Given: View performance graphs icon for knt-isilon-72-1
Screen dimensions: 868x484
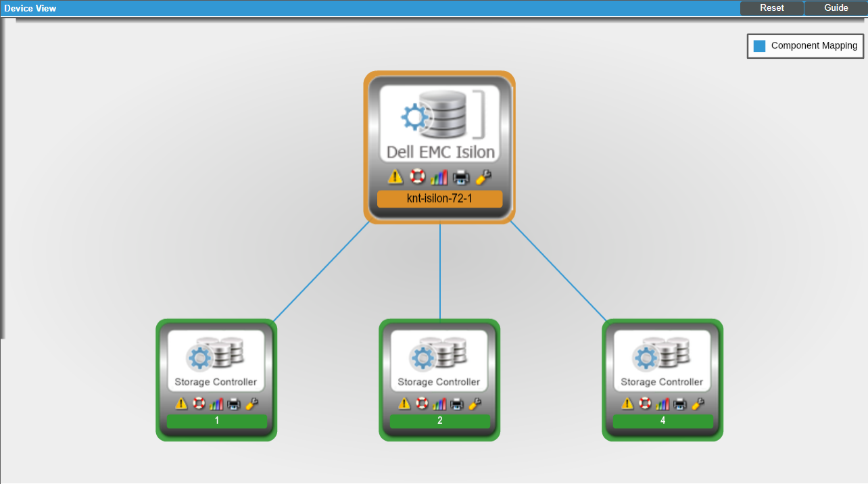Looking at the screenshot, I should 439,177.
